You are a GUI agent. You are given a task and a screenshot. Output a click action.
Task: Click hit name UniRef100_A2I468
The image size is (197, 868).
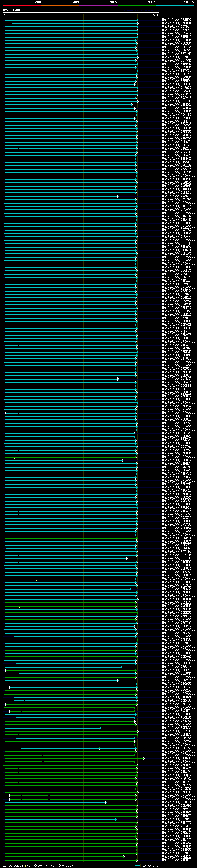pos(177,515)
